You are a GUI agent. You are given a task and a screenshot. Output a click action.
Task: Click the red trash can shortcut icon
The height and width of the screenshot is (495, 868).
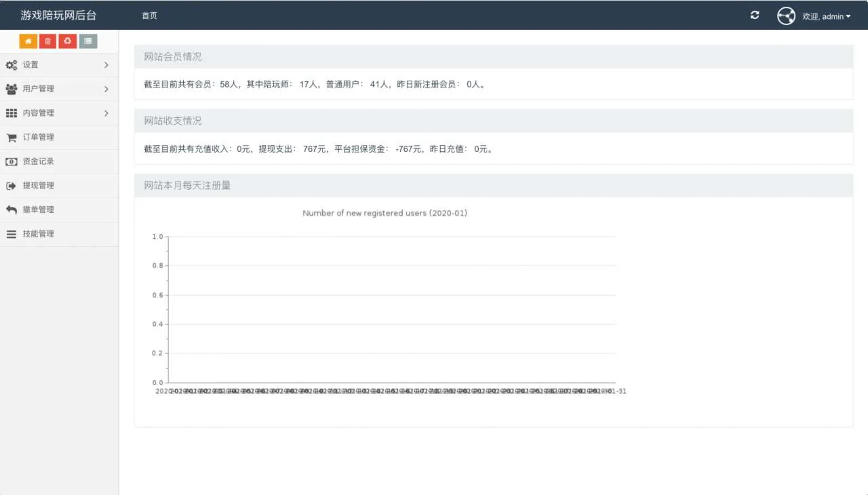[x=47, y=41]
